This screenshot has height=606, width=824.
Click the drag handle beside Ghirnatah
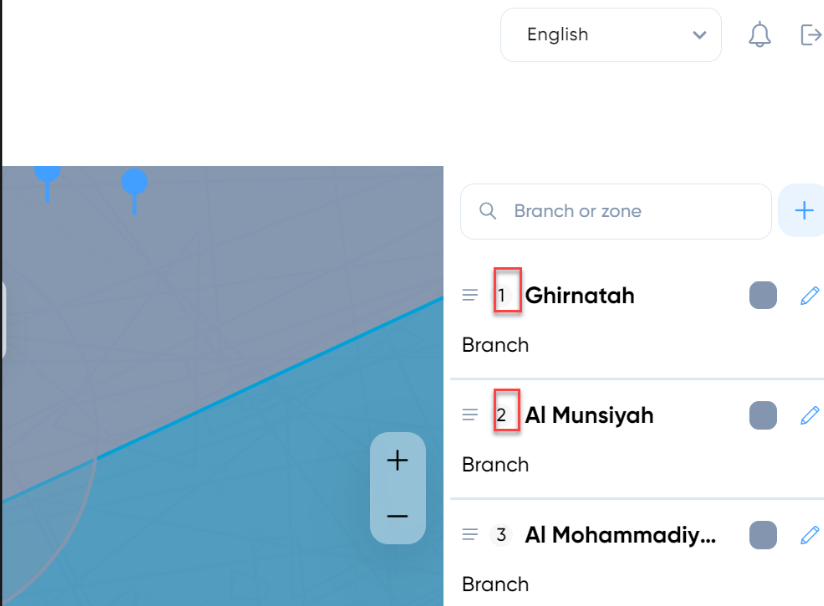tap(470, 295)
